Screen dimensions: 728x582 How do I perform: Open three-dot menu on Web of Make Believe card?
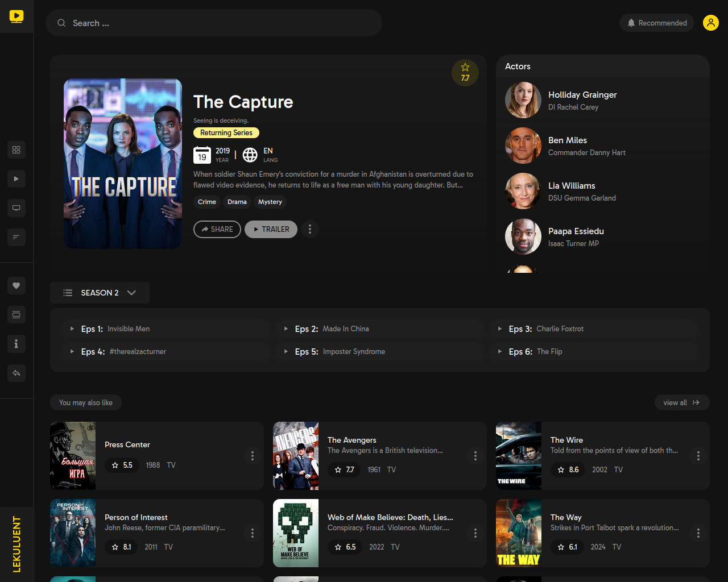click(x=475, y=533)
